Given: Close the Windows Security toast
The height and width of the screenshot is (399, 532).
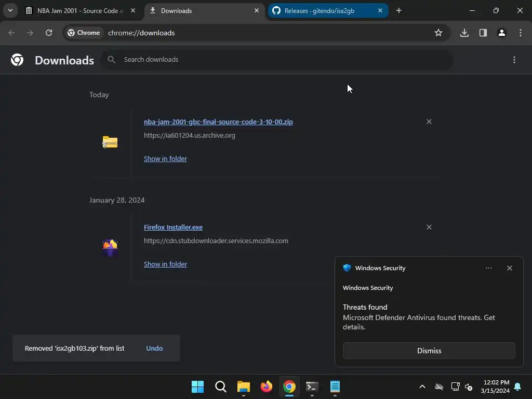Looking at the screenshot, I should coord(510,268).
